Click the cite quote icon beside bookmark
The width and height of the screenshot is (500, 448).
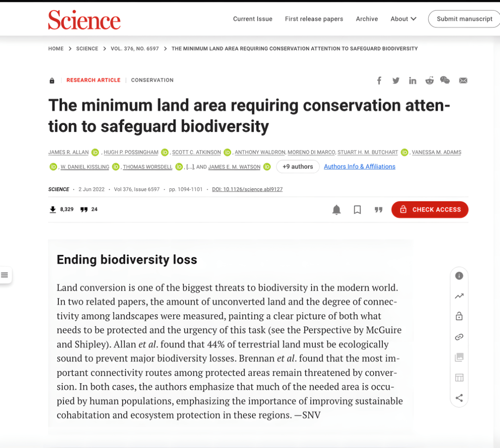tap(379, 210)
